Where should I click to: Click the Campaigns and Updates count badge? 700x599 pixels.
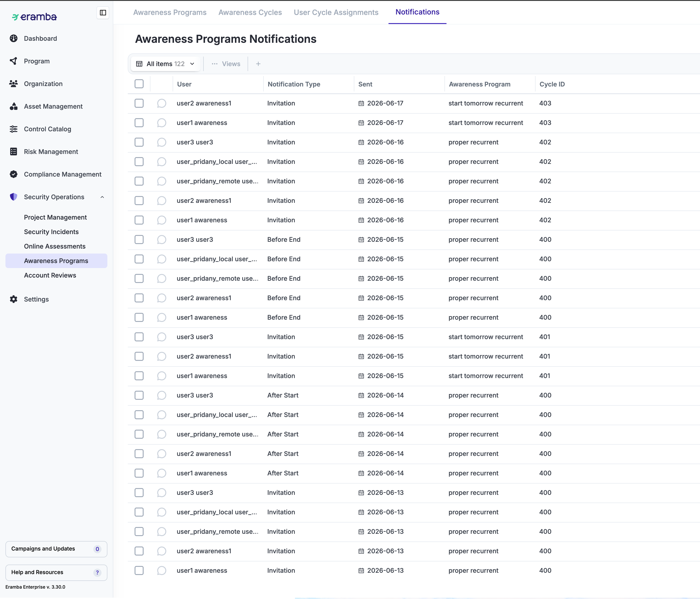(97, 549)
